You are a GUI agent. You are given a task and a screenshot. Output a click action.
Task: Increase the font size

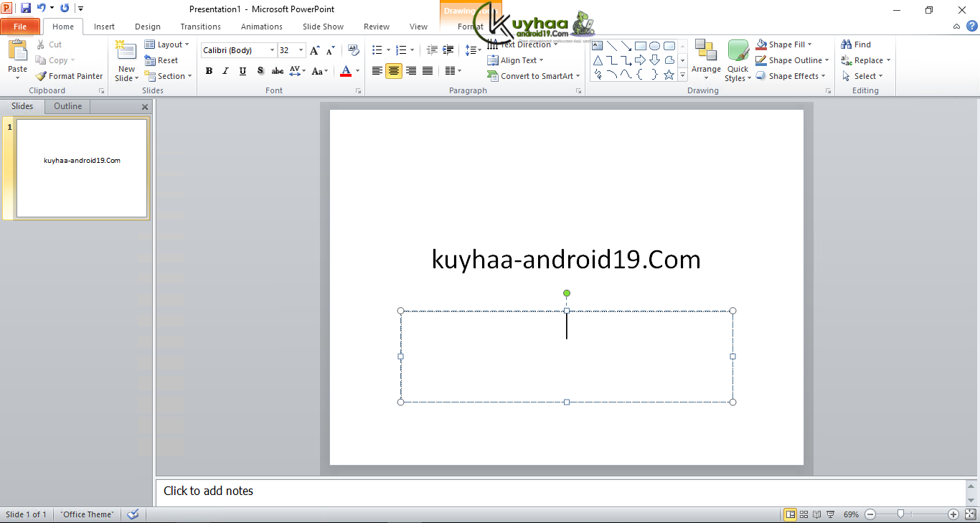pyautogui.click(x=314, y=50)
